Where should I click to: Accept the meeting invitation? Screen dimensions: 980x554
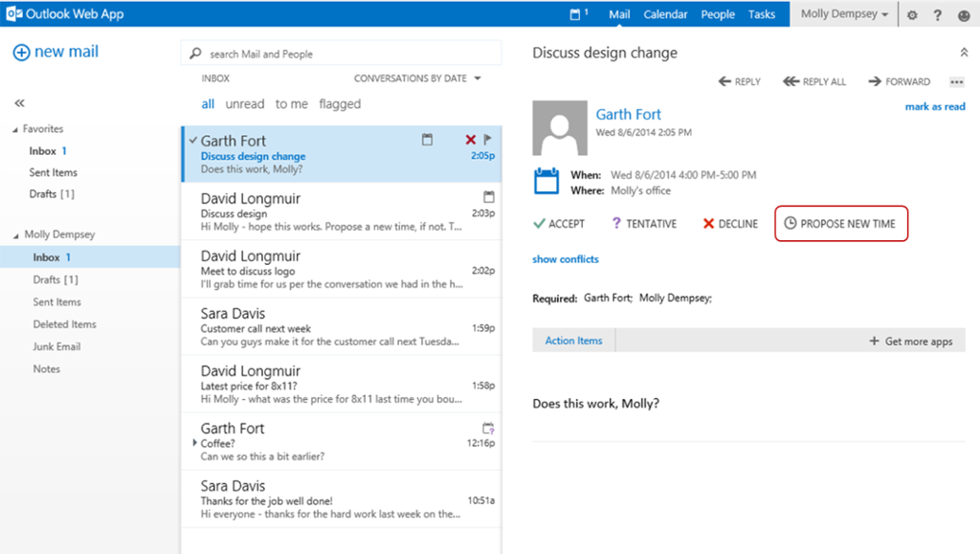pyautogui.click(x=559, y=223)
